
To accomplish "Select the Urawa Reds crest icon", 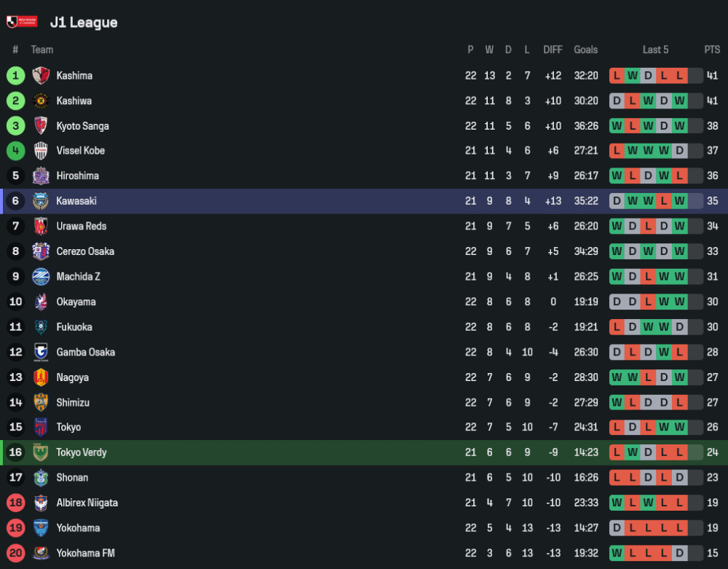I will 41,226.
